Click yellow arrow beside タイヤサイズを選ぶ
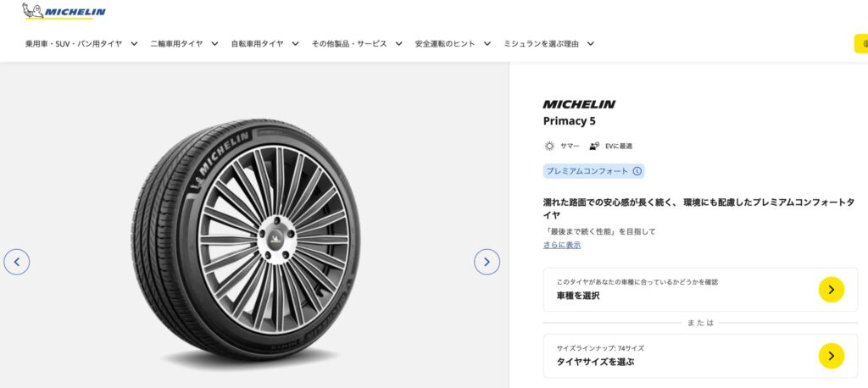The image size is (868, 388). (x=831, y=356)
